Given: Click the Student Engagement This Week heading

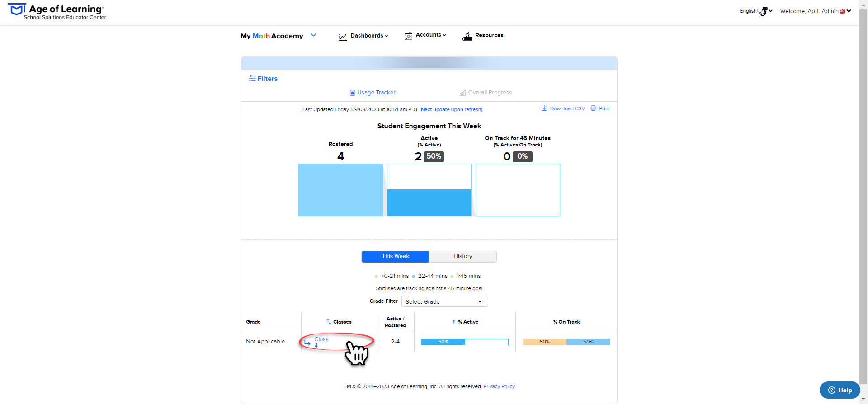Looking at the screenshot, I should (x=429, y=126).
